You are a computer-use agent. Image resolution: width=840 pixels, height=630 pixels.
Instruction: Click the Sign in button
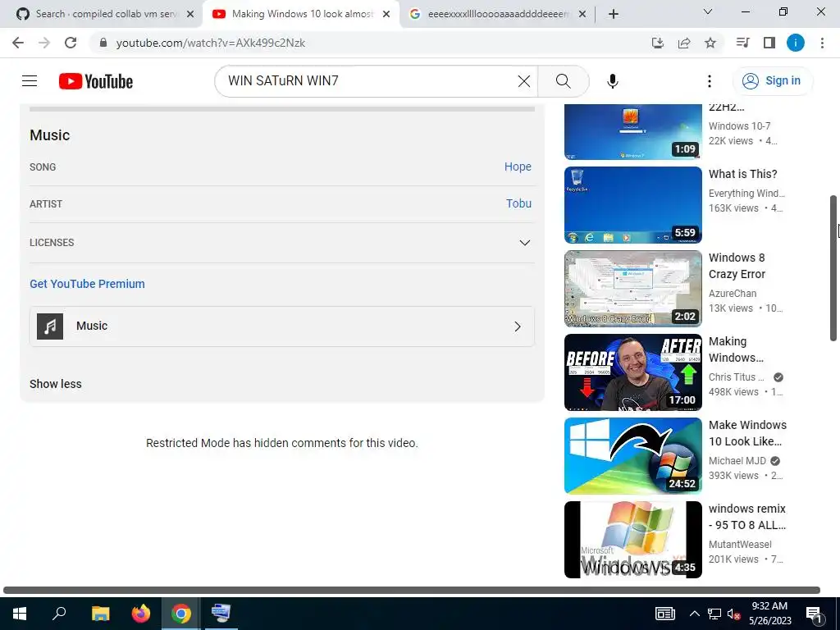[x=772, y=81]
